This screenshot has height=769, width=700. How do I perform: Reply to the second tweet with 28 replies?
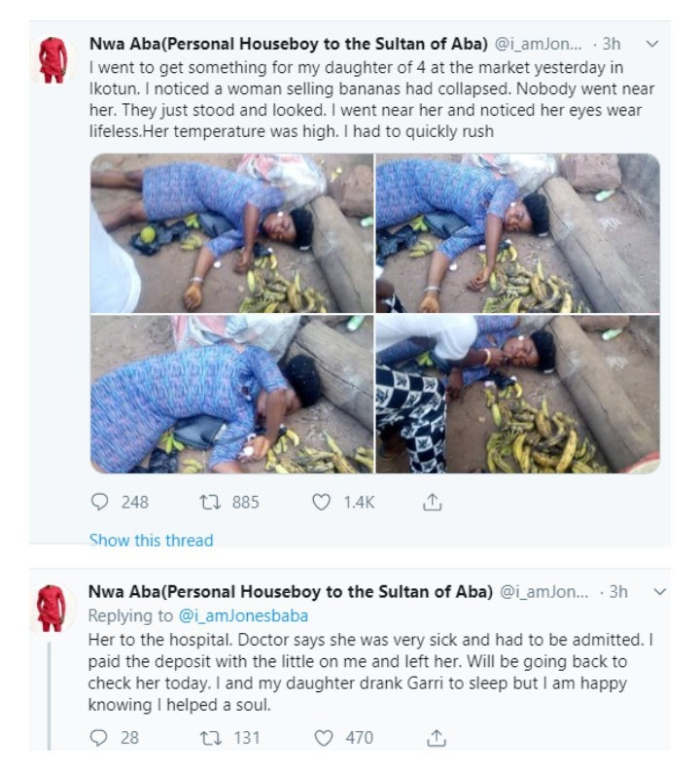tap(99, 737)
